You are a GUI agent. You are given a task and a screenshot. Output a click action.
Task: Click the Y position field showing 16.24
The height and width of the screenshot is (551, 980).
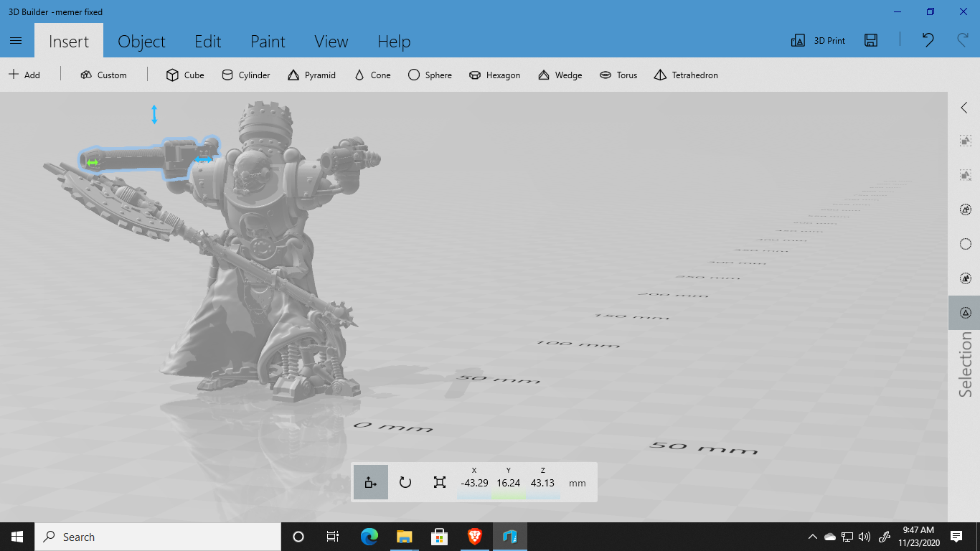click(509, 483)
